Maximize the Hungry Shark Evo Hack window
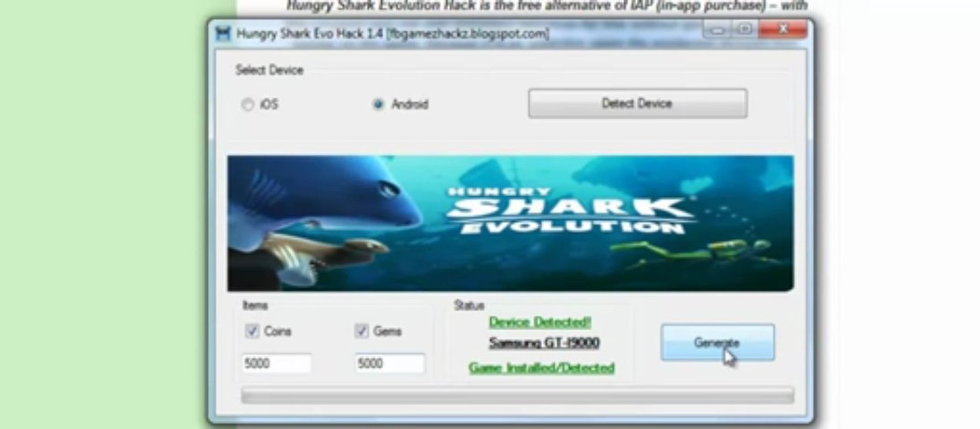Viewport: 980px width, 429px height. coord(745,29)
